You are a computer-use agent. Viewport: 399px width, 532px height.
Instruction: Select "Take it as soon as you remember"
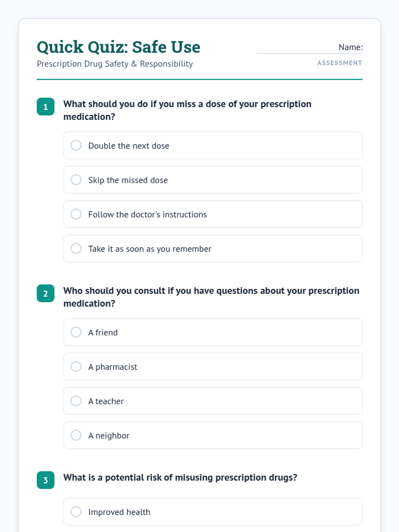point(76,249)
